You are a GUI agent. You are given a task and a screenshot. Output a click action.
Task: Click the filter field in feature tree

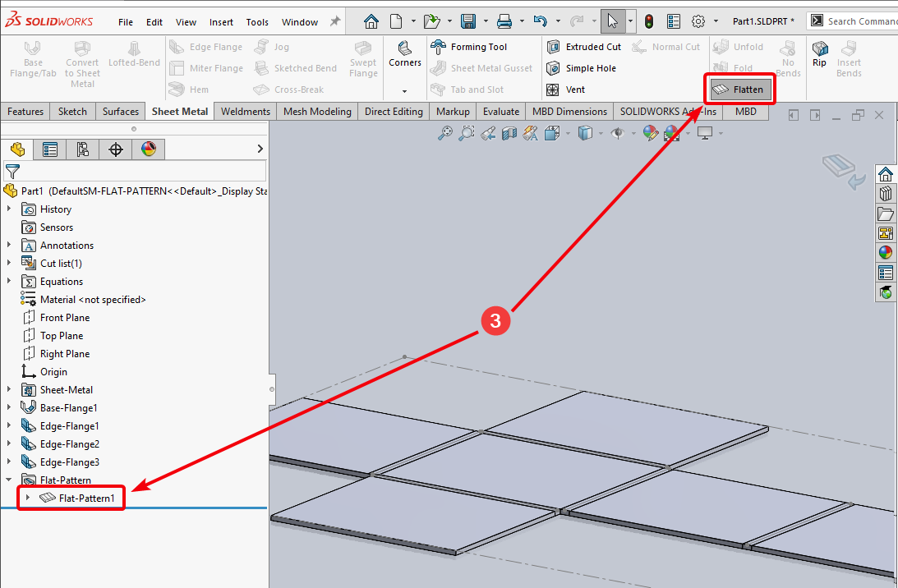[x=136, y=171]
